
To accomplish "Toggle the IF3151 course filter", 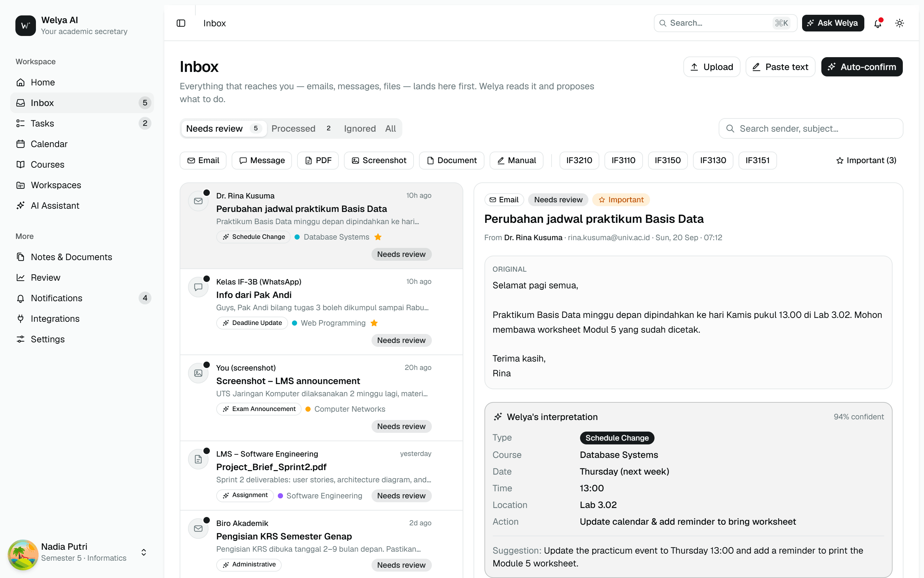I will (757, 161).
